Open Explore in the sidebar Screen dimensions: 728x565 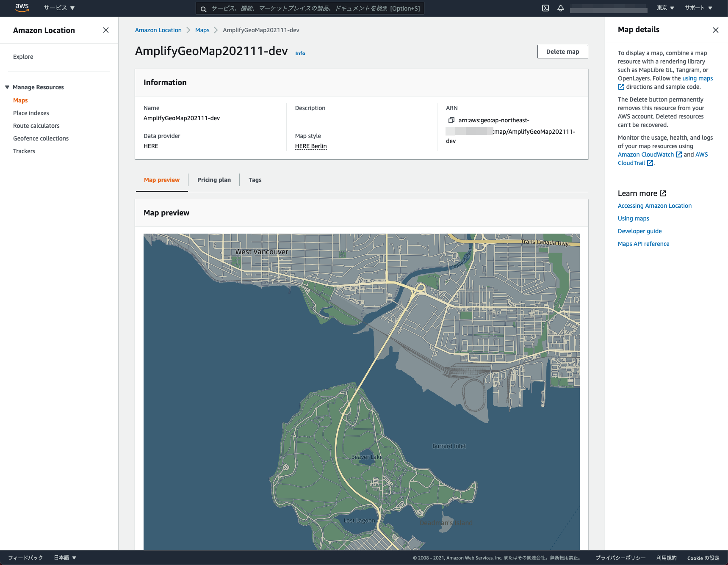coord(23,57)
